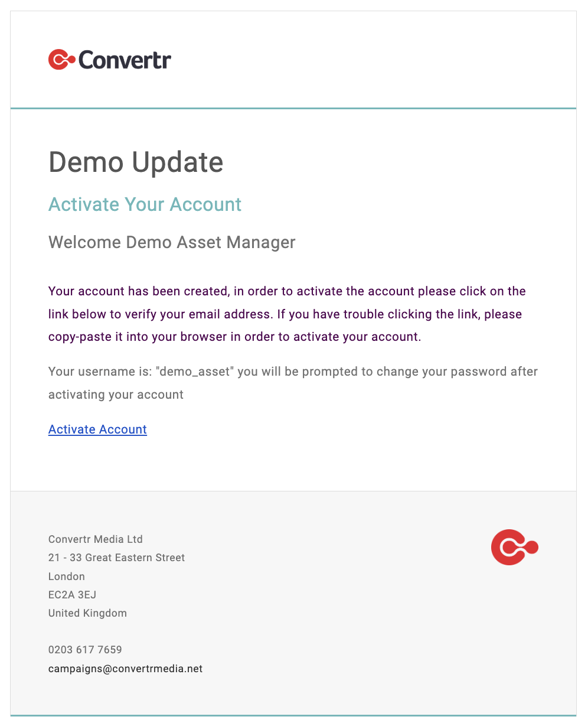Screen dimensions: 588x723
Task: Click the "activating your account" text line
Action: pos(116,395)
